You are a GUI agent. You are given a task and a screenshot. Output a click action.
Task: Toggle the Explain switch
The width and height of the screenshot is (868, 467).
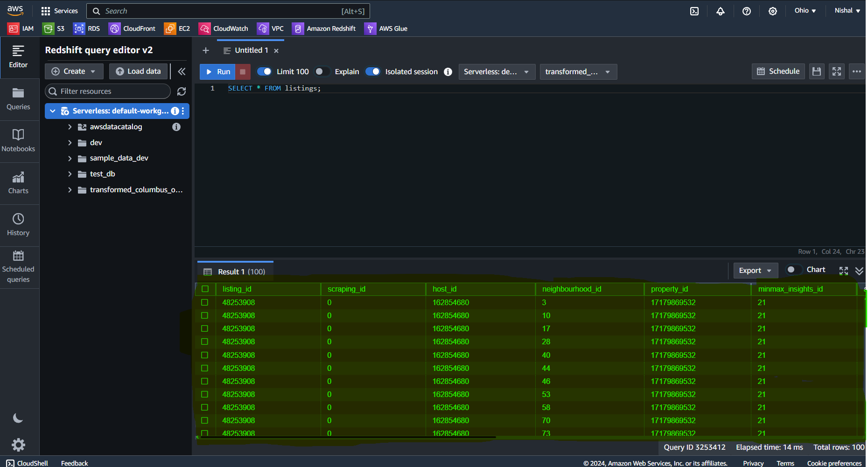point(322,71)
